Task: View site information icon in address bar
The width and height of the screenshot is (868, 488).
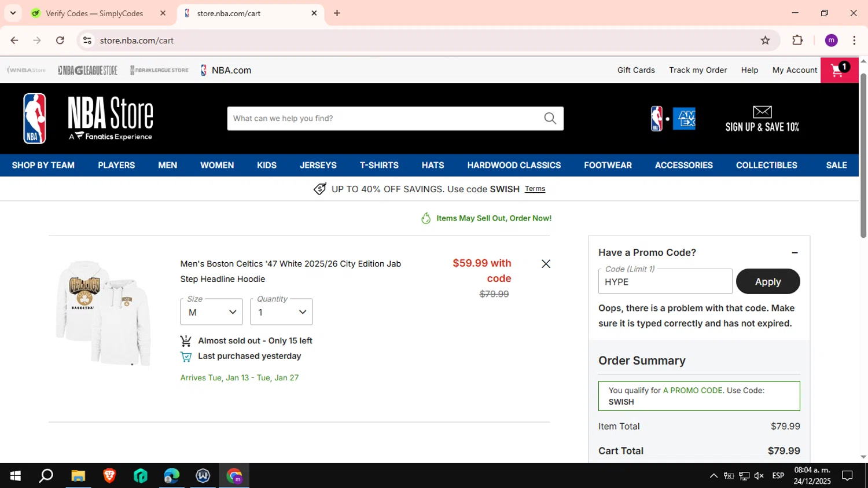Action: click(x=87, y=41)
